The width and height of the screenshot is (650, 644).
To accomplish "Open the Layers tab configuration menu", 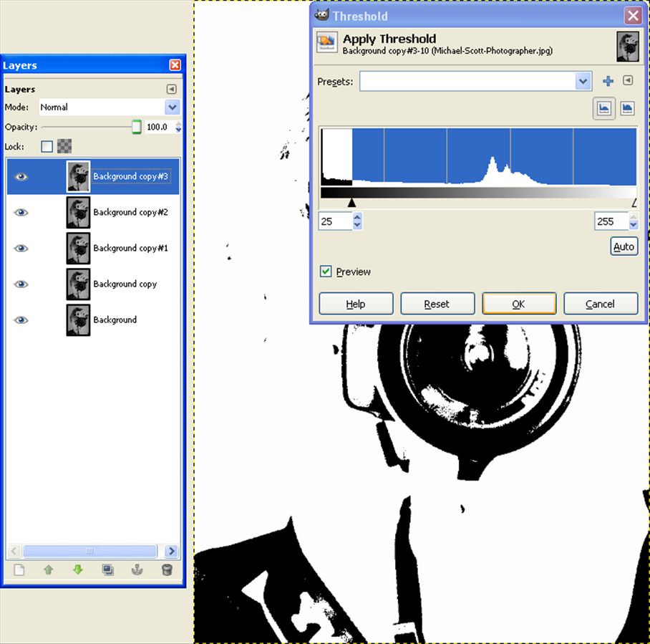I will 171,89.
